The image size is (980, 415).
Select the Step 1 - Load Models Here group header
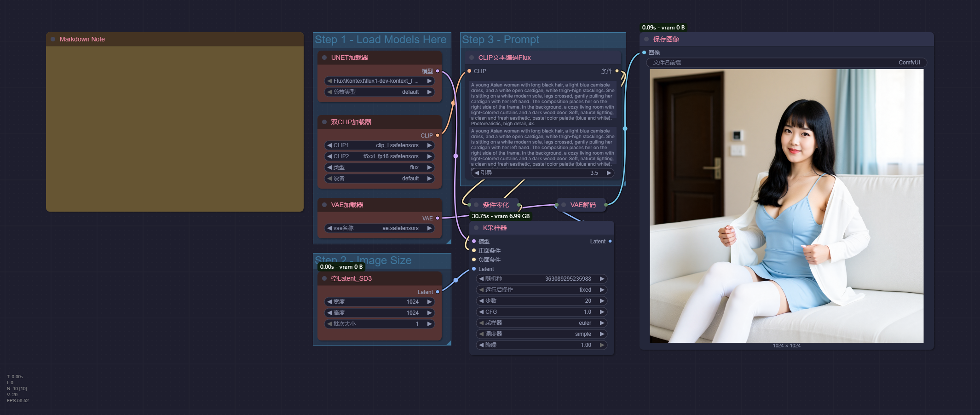click(381, 40)
